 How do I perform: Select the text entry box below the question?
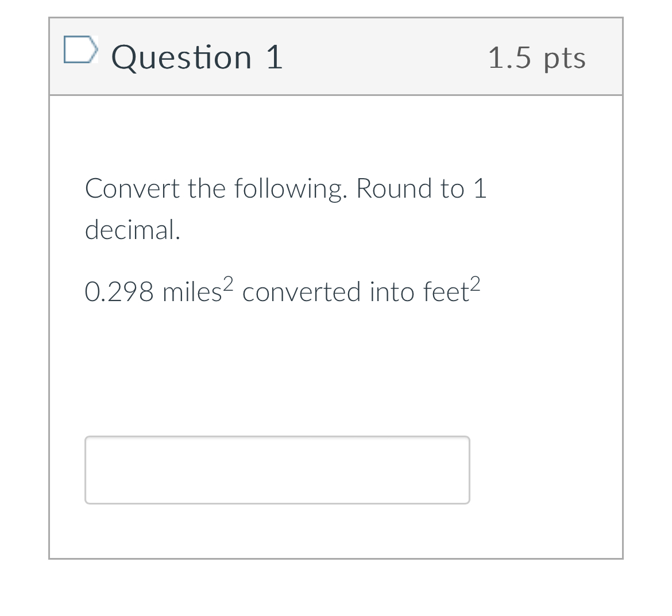coord(277,470)
